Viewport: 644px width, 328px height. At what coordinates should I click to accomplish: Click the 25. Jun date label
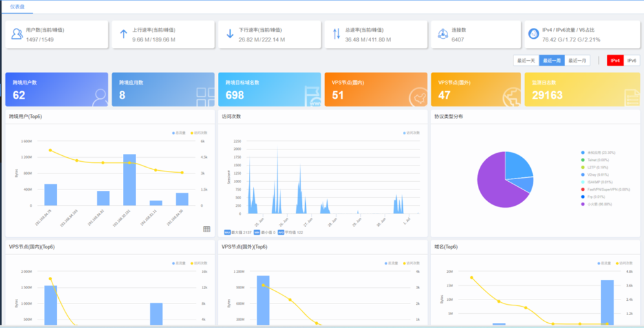(x=259, y=222)
